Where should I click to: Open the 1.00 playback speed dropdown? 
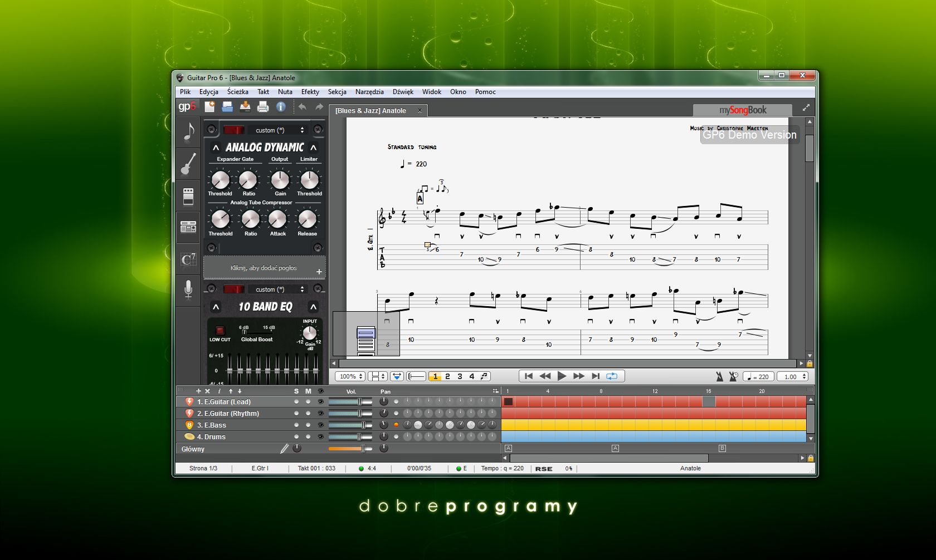click(x=793, y=376)
